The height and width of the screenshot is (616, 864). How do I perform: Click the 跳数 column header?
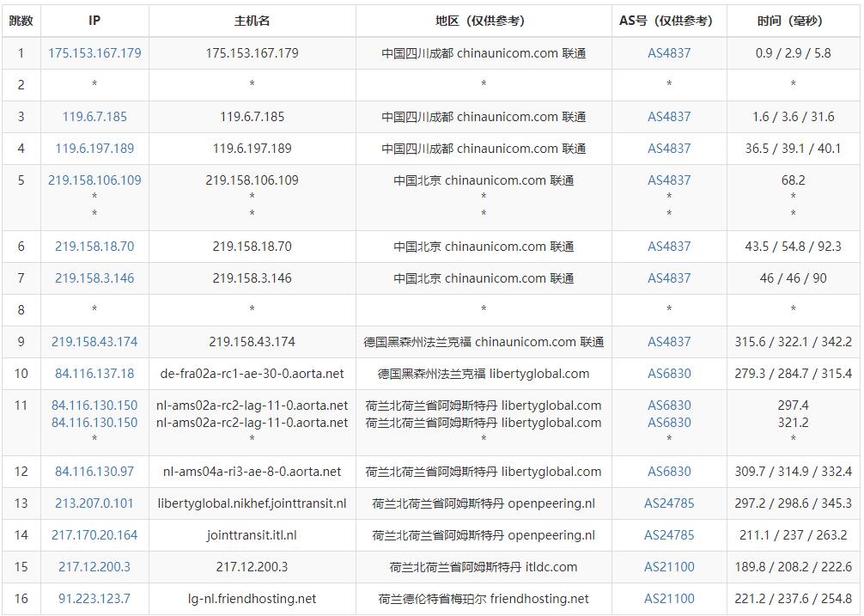click(x=21, y=21)
